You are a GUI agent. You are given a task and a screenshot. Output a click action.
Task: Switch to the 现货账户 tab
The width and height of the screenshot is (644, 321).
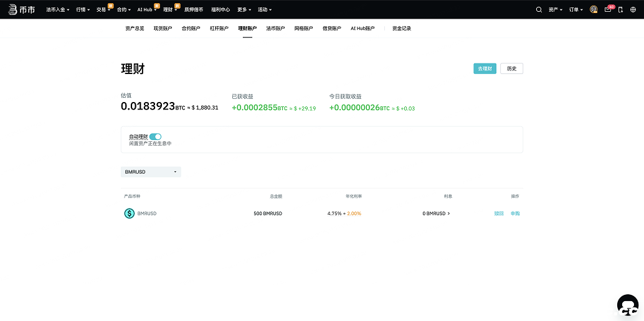tap(163, 29)
